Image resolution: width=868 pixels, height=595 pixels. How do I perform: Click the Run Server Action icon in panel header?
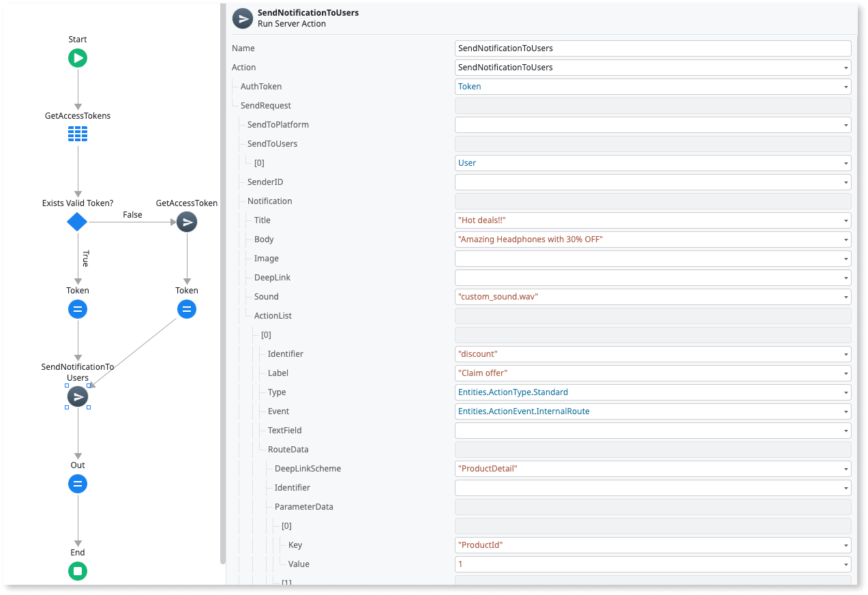pos(242,18)
